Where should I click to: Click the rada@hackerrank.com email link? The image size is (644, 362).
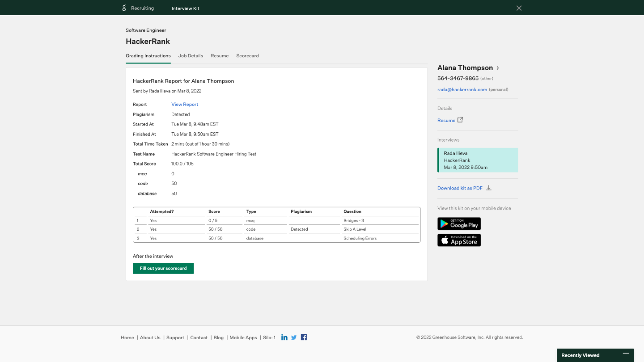[x=462, y=89]
